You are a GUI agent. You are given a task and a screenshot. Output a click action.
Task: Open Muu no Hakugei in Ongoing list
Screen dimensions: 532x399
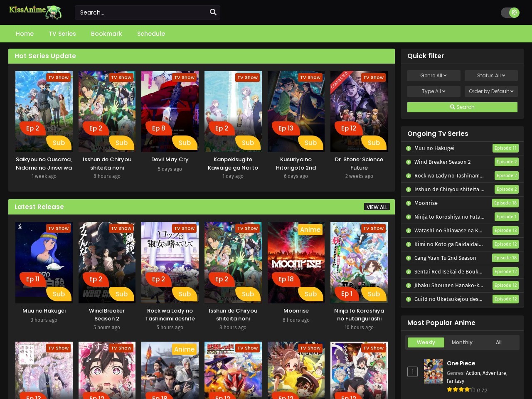coord(434,148)
